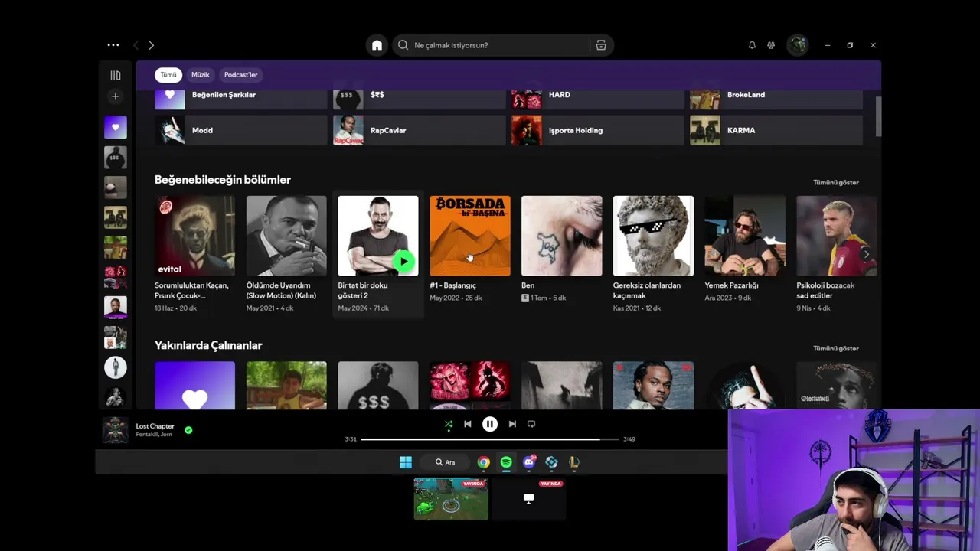This screenshot has width=980, height=551.
Task: Click the plus icon to create playlist
Action: [x=116, y=96]
